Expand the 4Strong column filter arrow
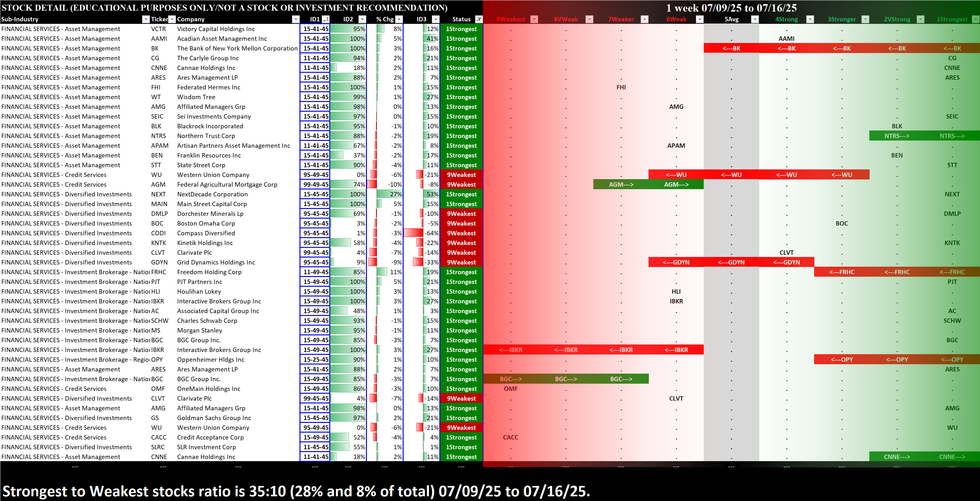980x501 pixels. [x=810, y=19]
